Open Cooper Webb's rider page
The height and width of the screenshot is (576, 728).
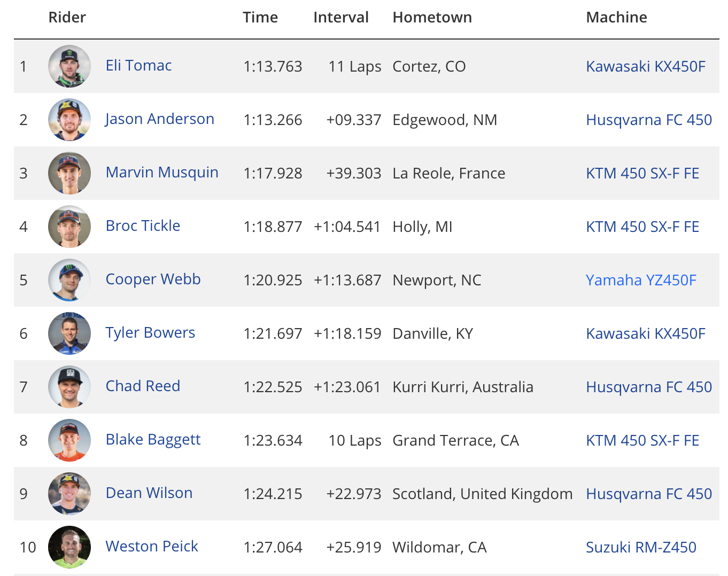pyautogui.click(x=153, y=279)
